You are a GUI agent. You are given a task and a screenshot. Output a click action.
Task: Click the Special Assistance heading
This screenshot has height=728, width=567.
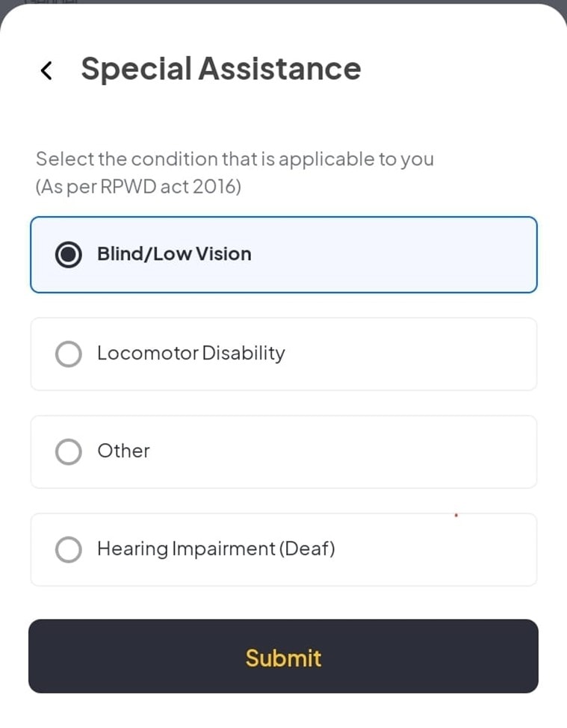click(x=220, y=69)
